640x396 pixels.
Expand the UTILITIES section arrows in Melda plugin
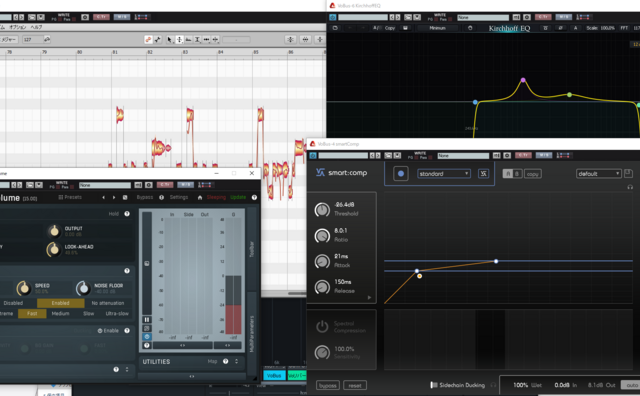(x=236, y=361)
